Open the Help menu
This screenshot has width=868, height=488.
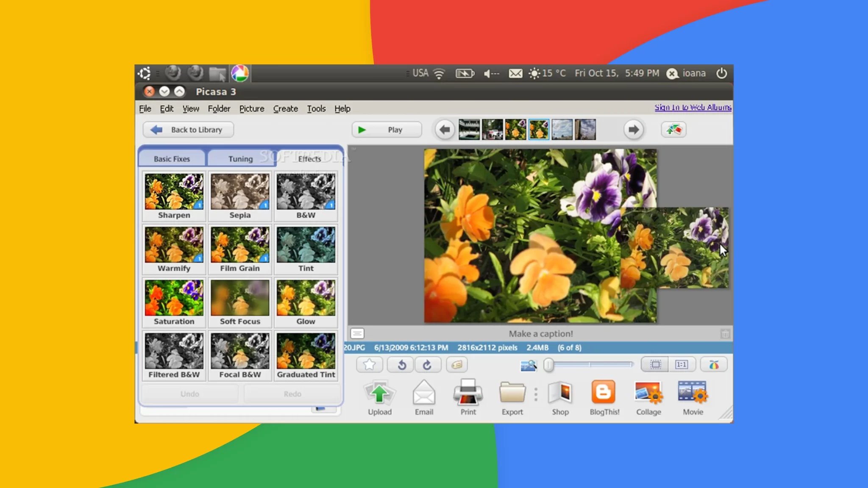coord(342,108)
